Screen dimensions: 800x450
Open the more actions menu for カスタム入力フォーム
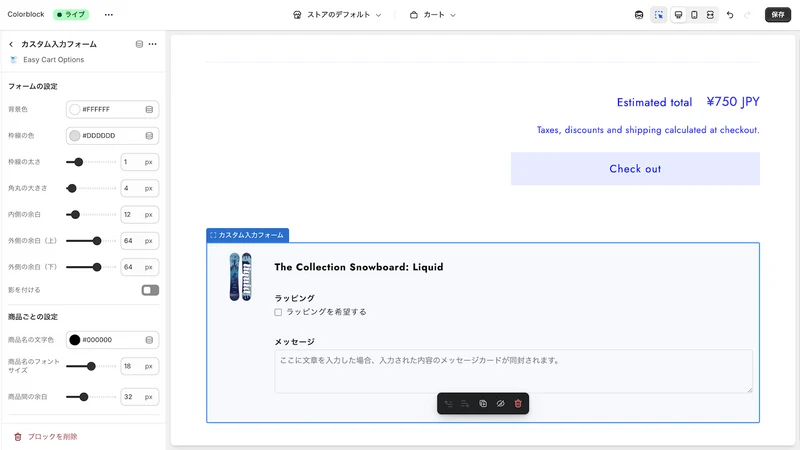click(x=153, y=44)
